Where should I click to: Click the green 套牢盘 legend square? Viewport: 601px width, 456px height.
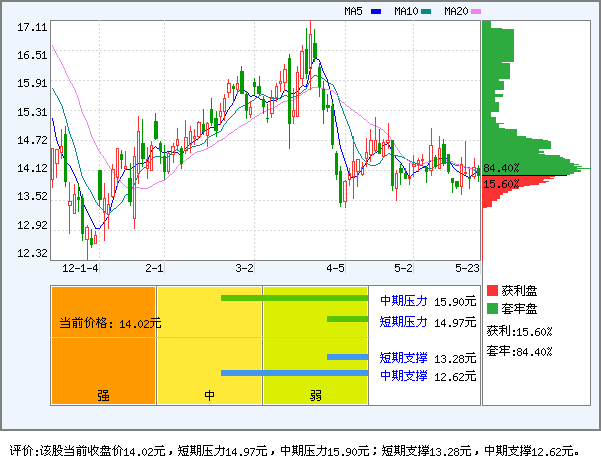point(492,308)
